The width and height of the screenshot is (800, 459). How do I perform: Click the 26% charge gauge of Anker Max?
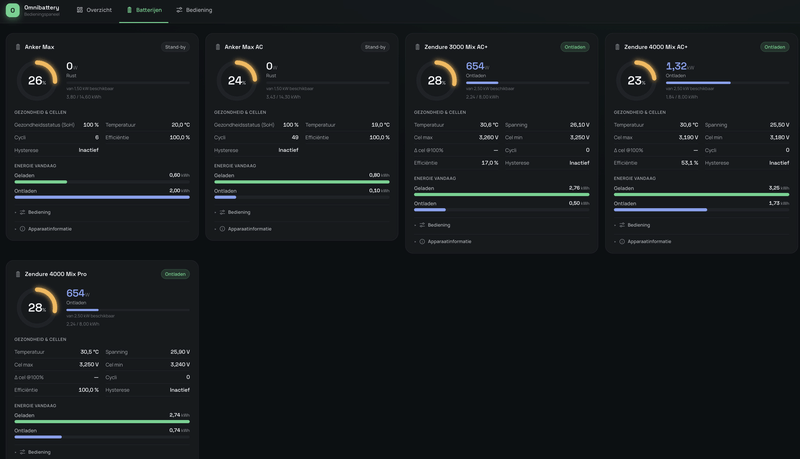(x=37, y=81)
